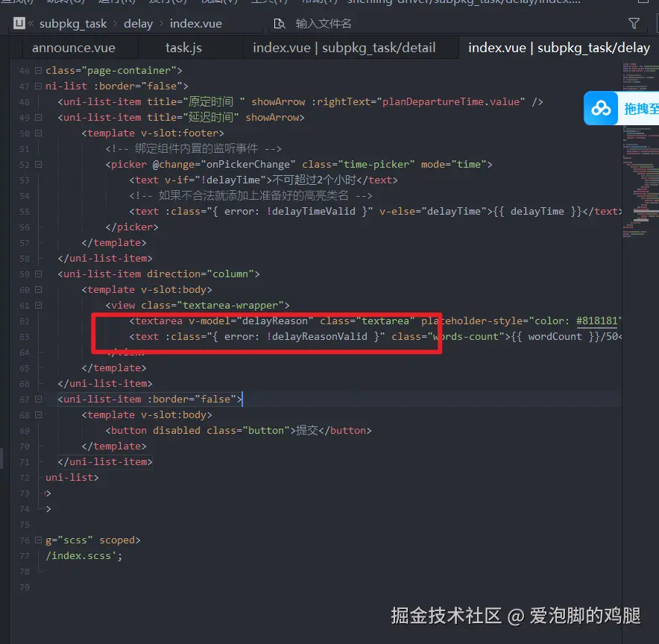The width and height of the screenshot is (659, 644).
Task: Click the time-picker class on line 52
Action: click(x=376, y=164)
